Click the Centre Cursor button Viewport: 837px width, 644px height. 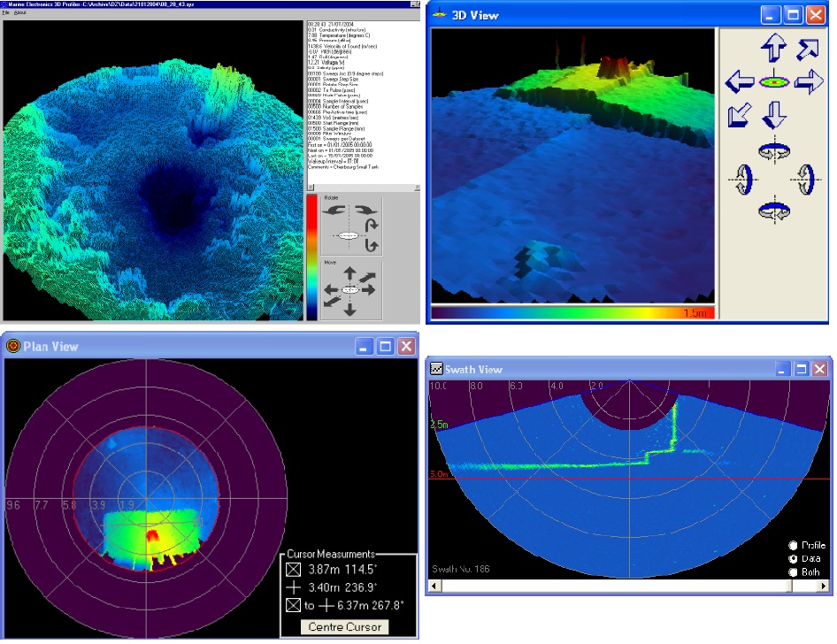[345, 627]
